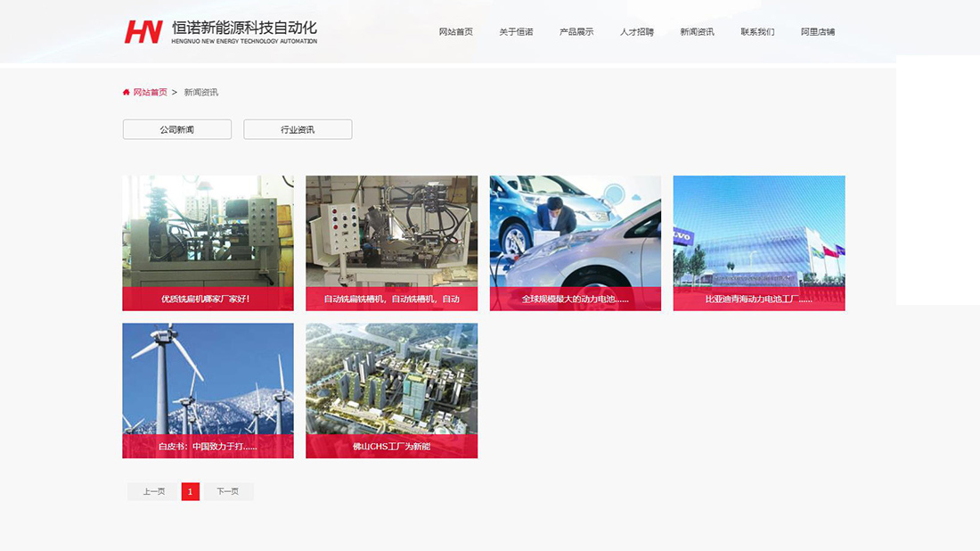The width and height of the screenshot is (980, 551).
Task: Click the red home icon in breadcrumb
Action: pos(127,92)
